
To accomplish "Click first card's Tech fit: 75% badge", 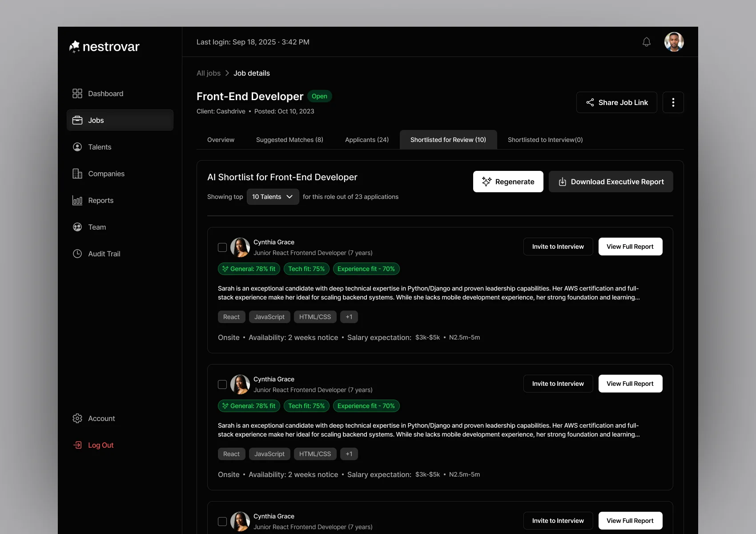I will (x=306, y=269).
